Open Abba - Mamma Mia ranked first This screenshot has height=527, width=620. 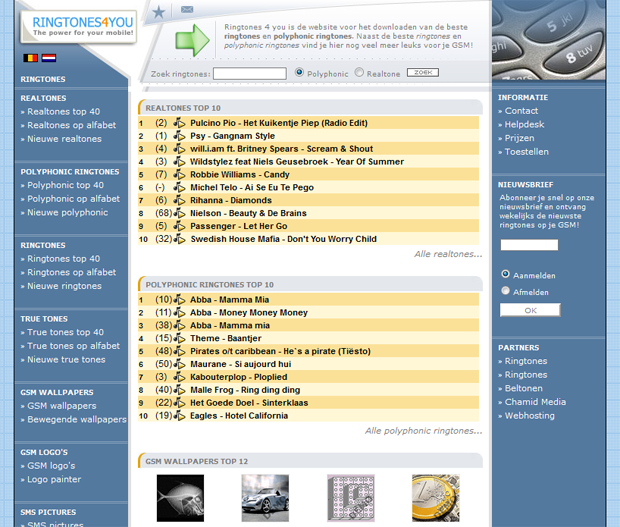pos(229,300)
